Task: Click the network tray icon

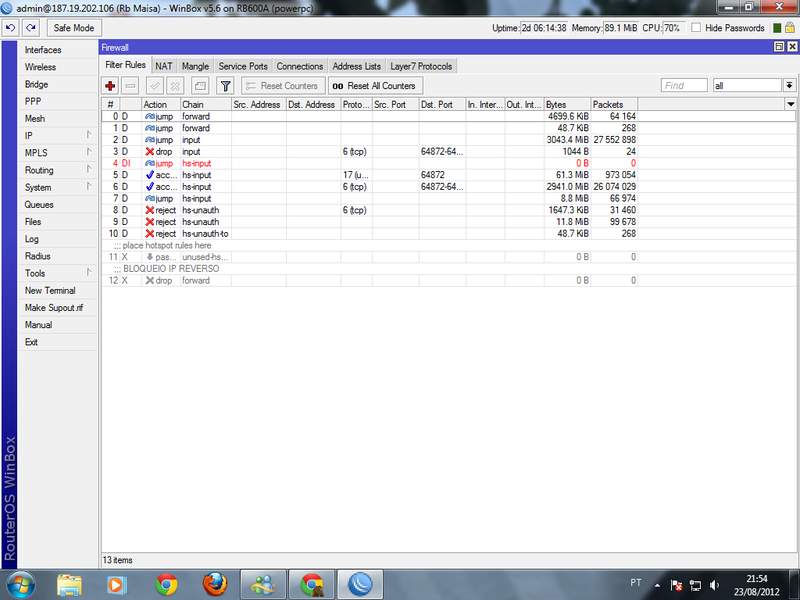Action: (x=695, y=585)
